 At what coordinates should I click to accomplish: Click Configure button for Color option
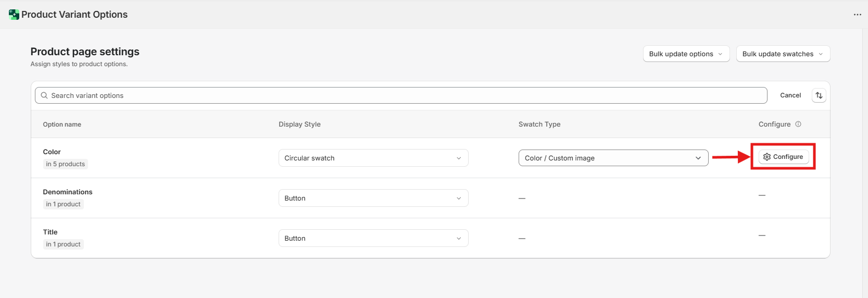pyautogui.click(x=784, y=157)
